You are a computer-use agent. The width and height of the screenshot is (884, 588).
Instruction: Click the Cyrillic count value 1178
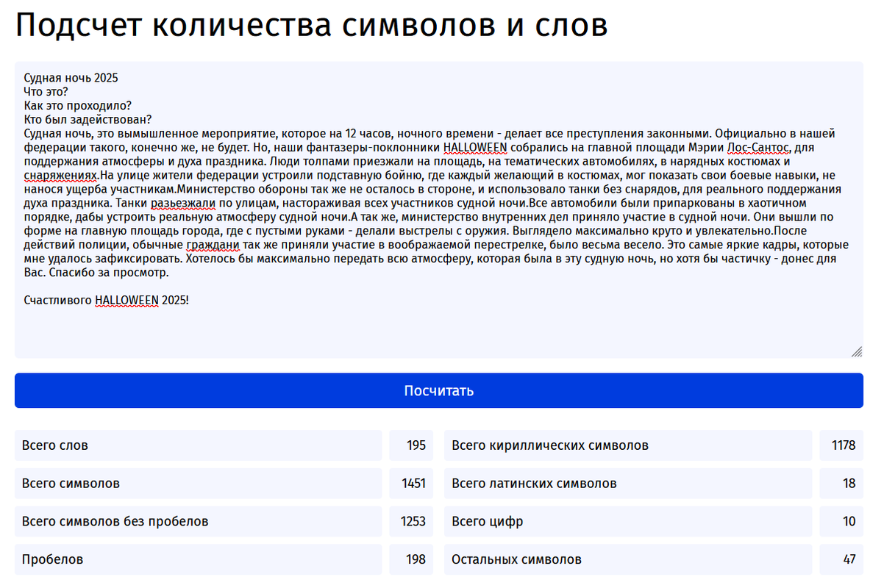[844, 445]
